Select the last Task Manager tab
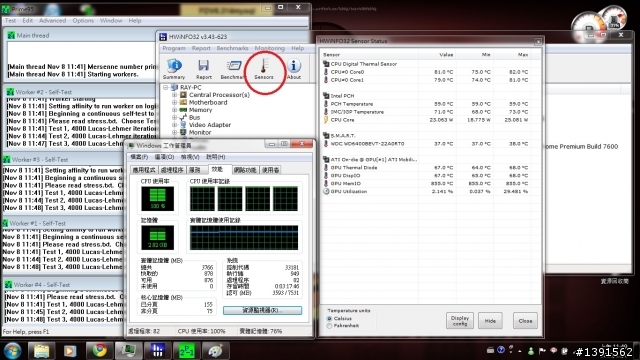The width and height of the screenshot is (640, 360). pos(270,170)
